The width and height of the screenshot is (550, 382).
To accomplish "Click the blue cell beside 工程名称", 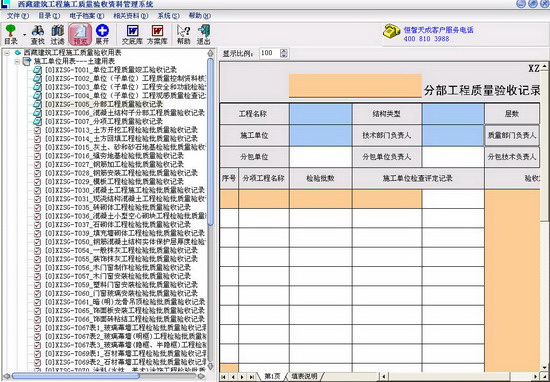I will click(321, 114).
